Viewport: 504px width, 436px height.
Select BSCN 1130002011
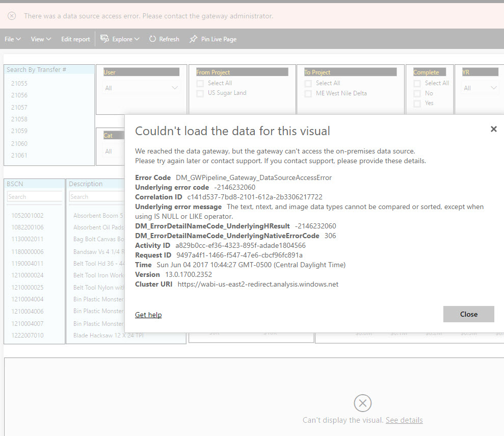tap(28, 239)
